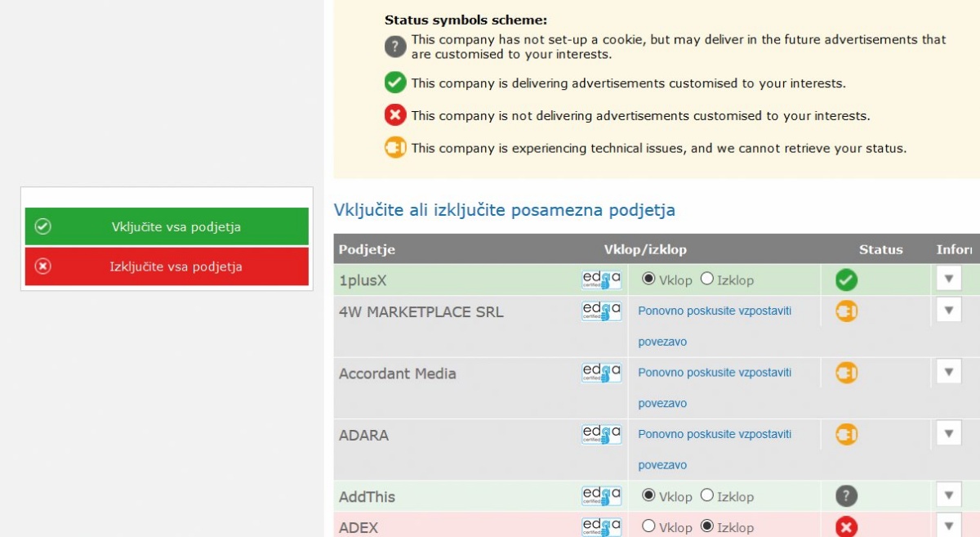Click company name ADEX
The height and width of the screenshot is (537, 980).
click(359, 528)
